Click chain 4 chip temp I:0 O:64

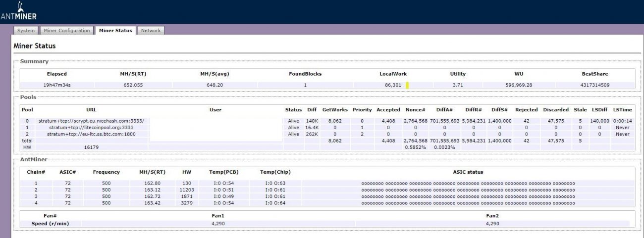(275, 202)
